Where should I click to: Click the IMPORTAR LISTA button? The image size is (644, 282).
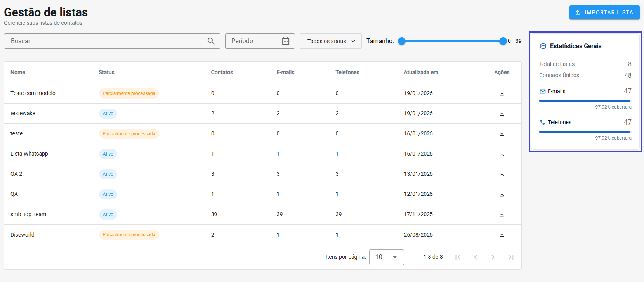[x=604, y=12]
